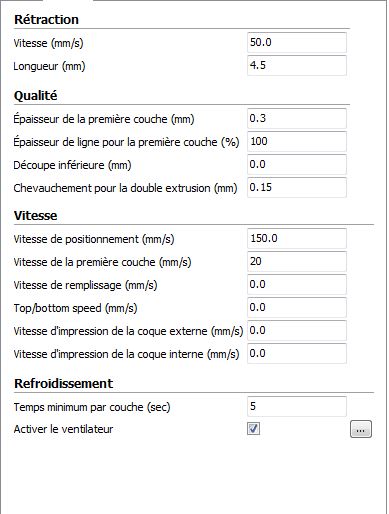Toggle the Activer le ventilateur checkbox
This screenshot has height=514, width=389.
[x=253, y=429]
